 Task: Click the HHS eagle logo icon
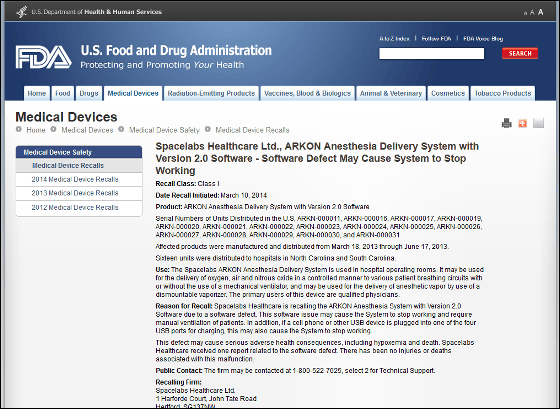[x=21, y=12]
